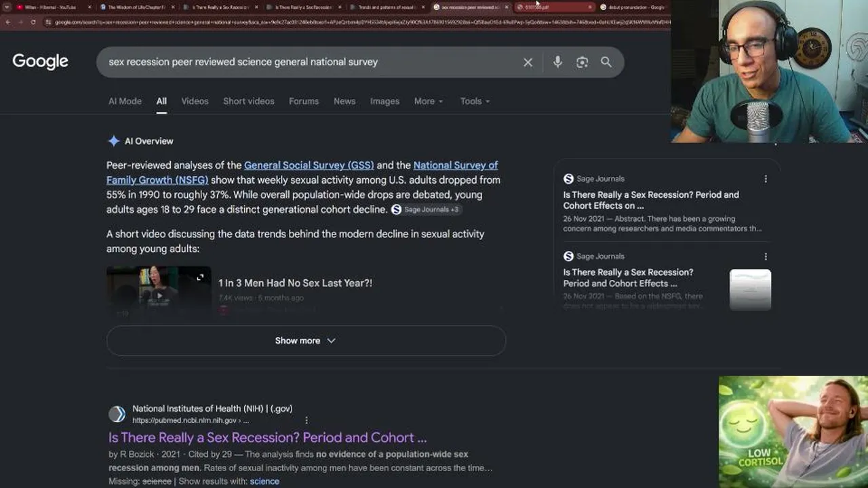Screen dimensions: 868x488
Task: Expand the video preview with the fullscreen icon
Action: pyautogui.click(x=200, y=277)
